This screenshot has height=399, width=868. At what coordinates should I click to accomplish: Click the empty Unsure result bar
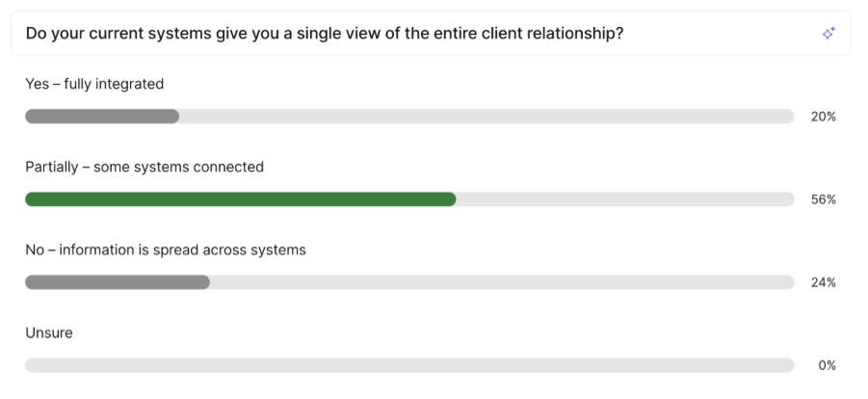coord(409,365)
